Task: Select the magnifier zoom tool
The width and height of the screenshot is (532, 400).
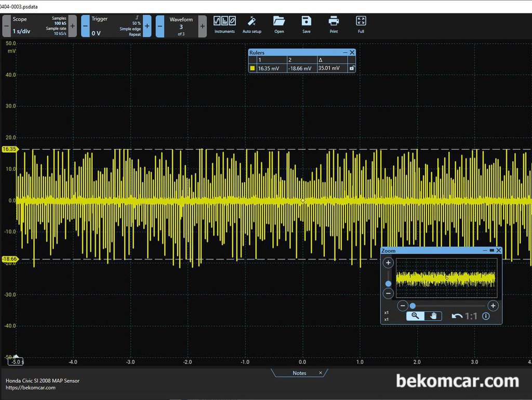Action: click(x=415, y=316)
